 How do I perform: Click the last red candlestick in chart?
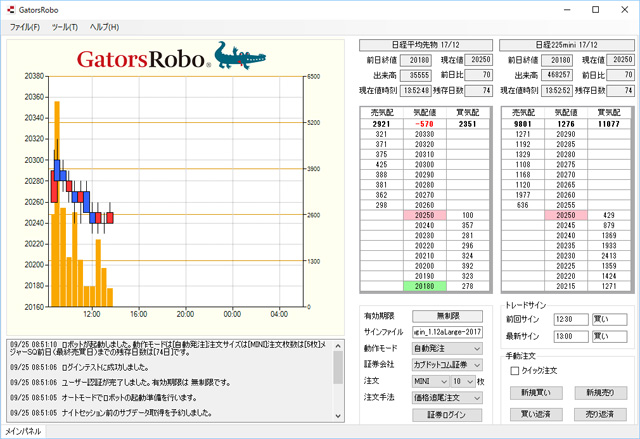tap(110, 217)
